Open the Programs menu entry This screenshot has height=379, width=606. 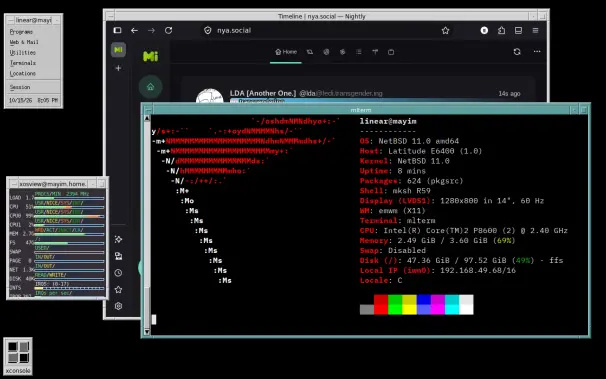click(21, 32)
